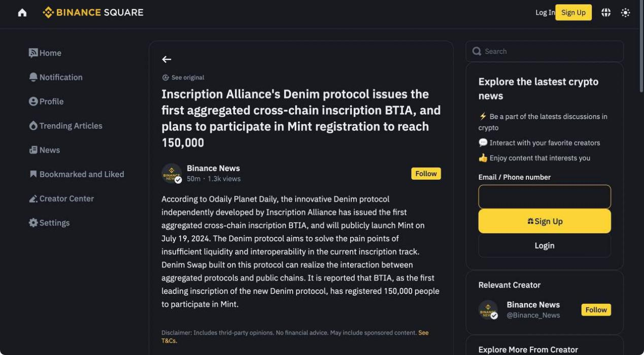The image size is (644, 355).
Task: Open the See T&Cs link
Action: coord(295,337)
